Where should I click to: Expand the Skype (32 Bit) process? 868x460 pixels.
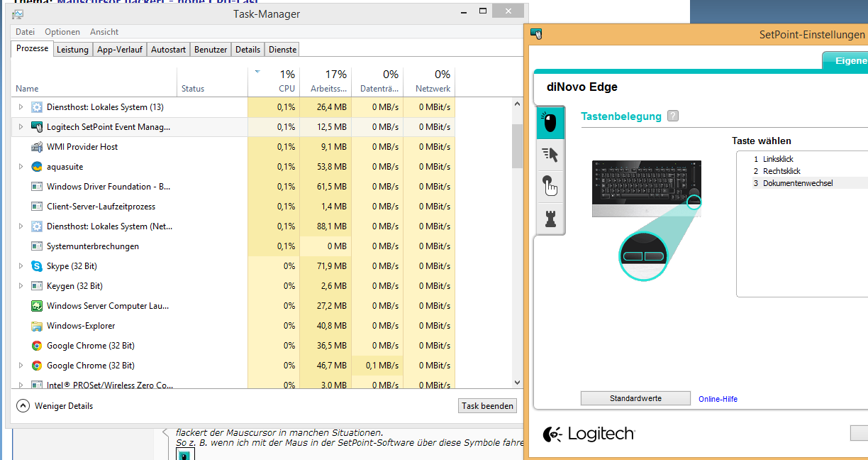point(21,266)
